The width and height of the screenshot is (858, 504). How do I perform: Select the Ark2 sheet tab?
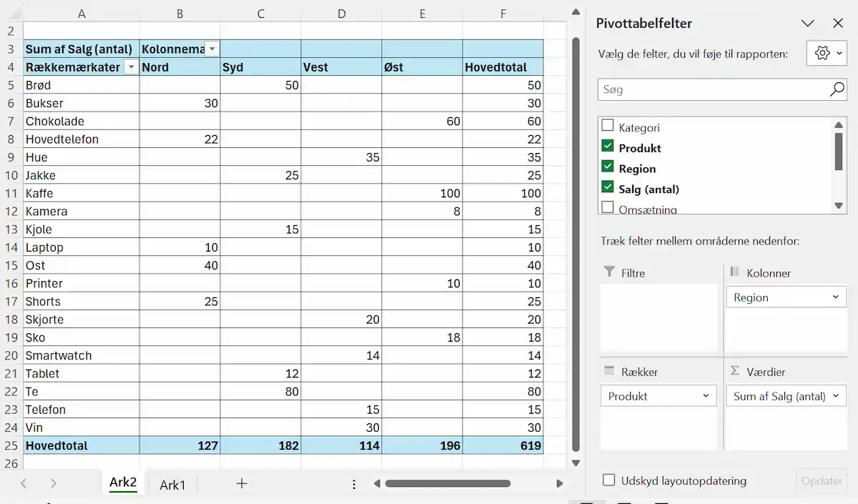123,483
